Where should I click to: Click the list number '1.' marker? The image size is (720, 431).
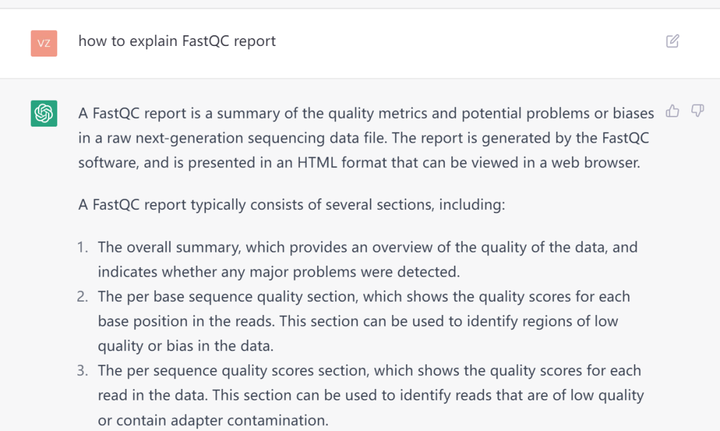coord(82,247)
